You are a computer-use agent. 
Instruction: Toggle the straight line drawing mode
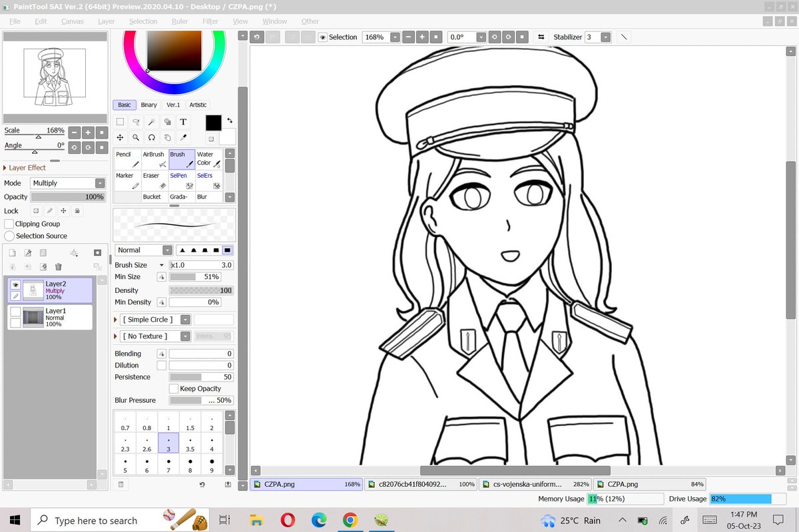click(624, 37)
